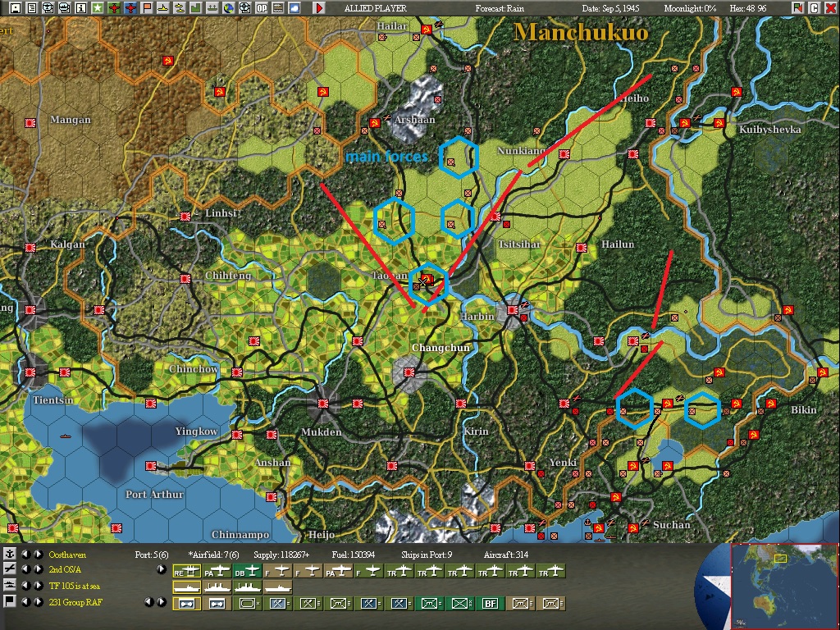Click the Japanese base marker at Harbin
This screenshot has width=840, height=630.
pyautogui.click(x=513, y=309)
